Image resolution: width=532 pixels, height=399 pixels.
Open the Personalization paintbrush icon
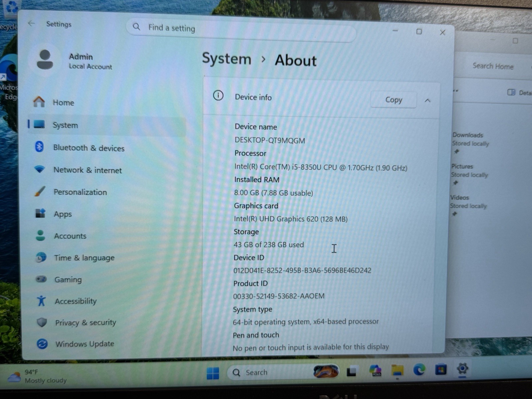coord(40,192)
